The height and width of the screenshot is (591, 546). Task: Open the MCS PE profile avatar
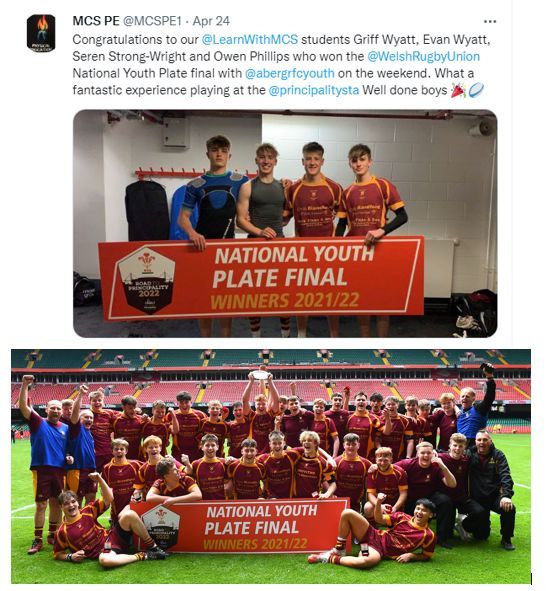(x=41, y=33)
